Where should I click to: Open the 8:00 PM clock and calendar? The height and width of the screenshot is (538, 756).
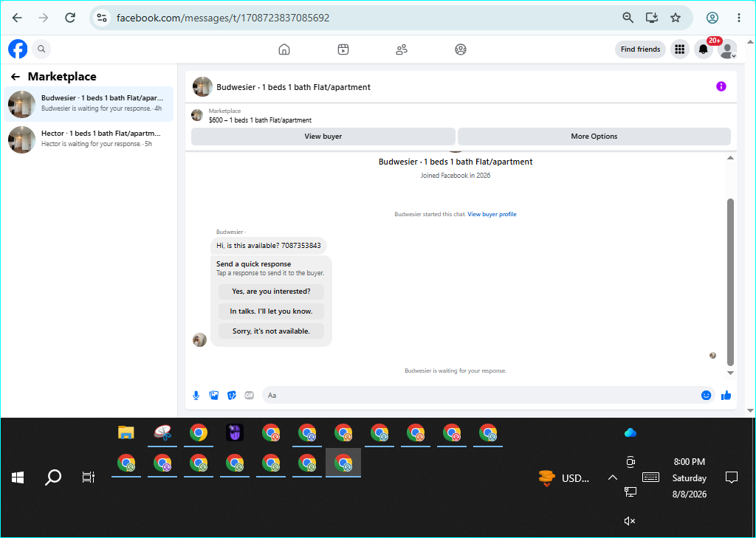coord(690,477)
